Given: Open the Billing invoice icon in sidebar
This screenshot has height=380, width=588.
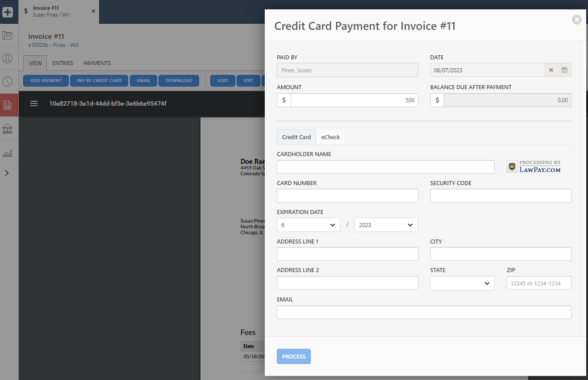Looking at the screenshot, I should click(8, 105).
